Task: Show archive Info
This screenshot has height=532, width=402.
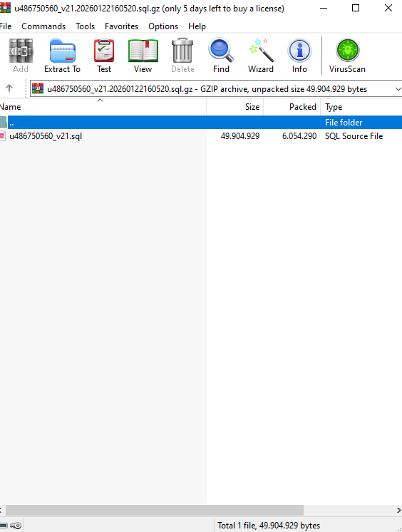Action: [299, 56]
